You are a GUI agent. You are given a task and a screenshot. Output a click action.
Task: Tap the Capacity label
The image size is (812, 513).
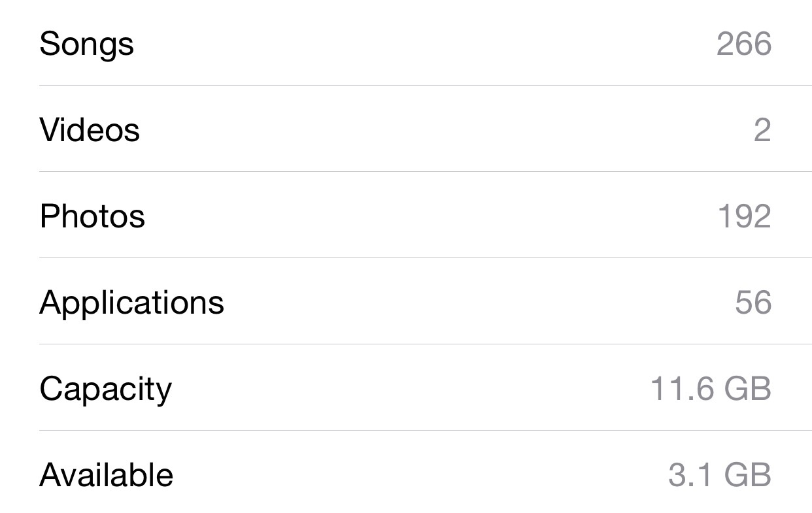pyautogui.click(x=105, y=390)
